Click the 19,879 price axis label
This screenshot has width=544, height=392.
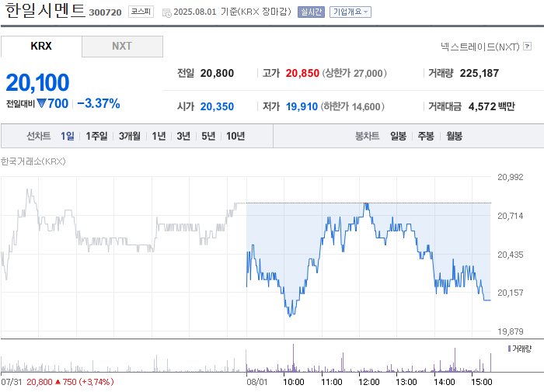[x=510, y=331]
